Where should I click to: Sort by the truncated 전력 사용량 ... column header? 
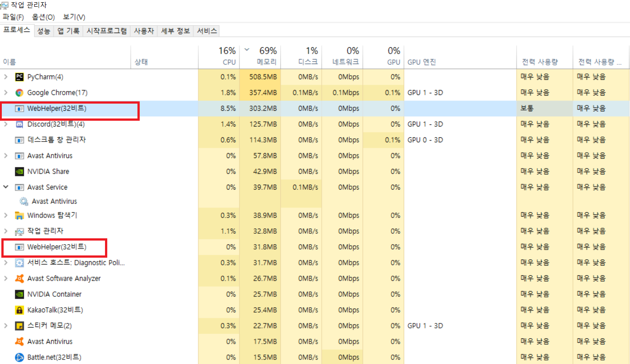[x=601, y=57]
